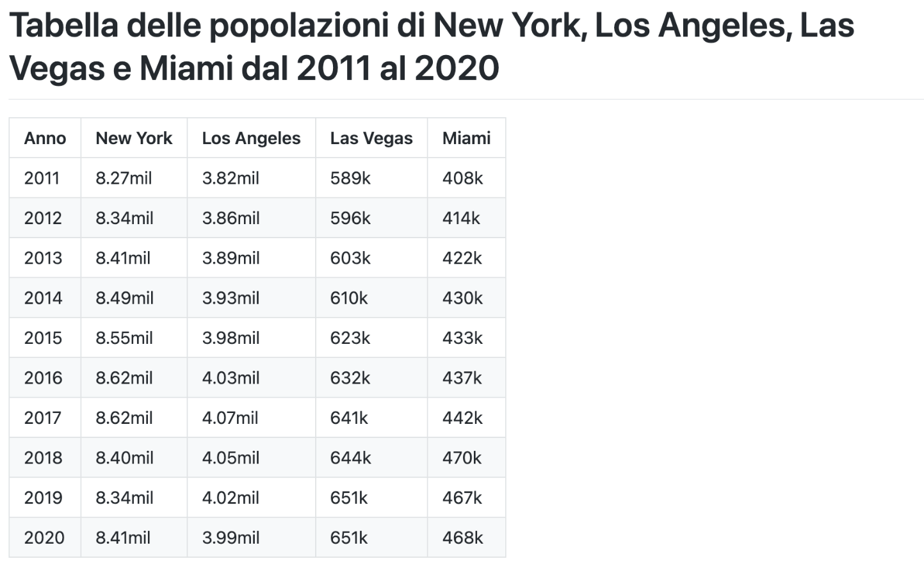Click Las Vegas value 603k
Viewport: 924px width, 568px height.
tap(350, 258)
